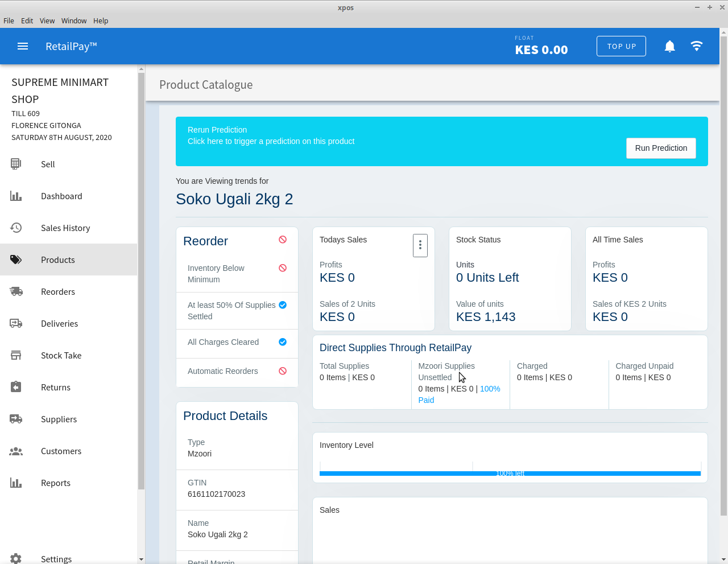The height and width of the screenshot is (564, 728).
Task: Click the Rerun Prediction banner text
Action: (x=217, y=130)
